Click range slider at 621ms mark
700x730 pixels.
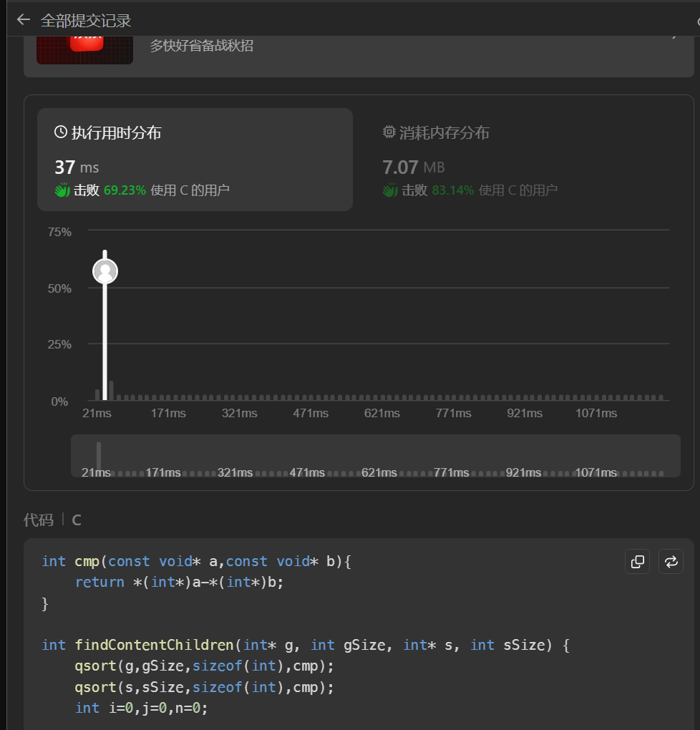click(x=379, y=472)
